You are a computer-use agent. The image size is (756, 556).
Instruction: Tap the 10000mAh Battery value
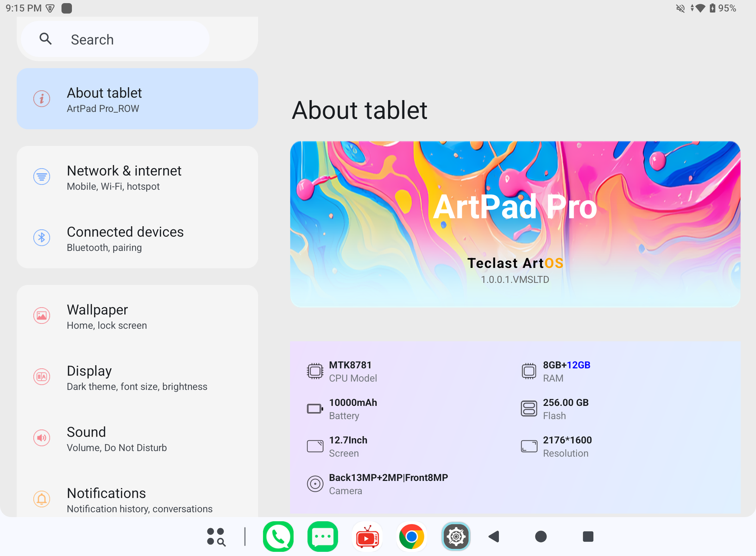click(x=353, y=403)
